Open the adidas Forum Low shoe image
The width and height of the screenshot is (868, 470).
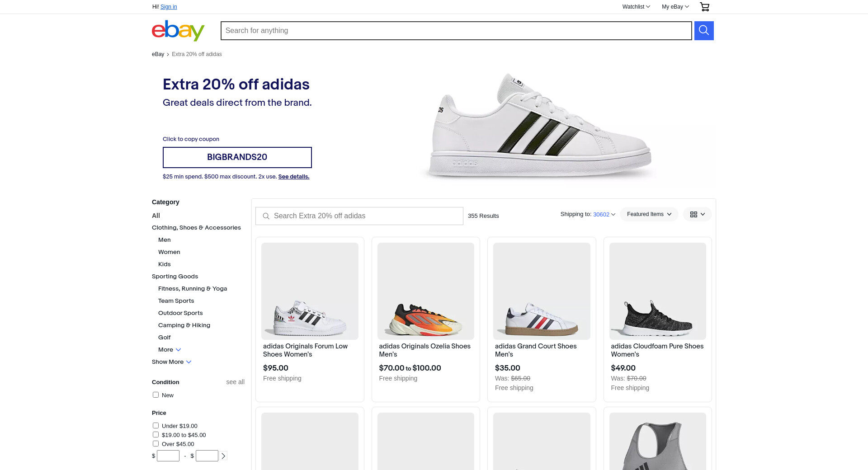(310, 291)
